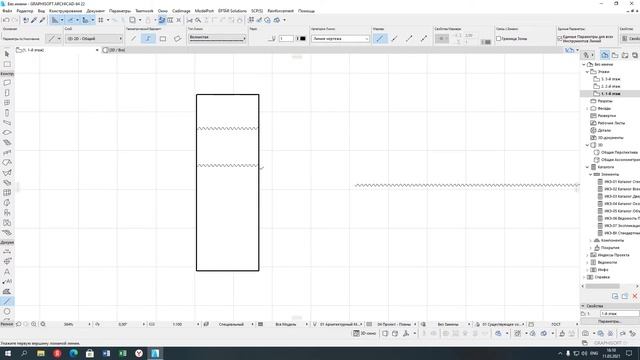This screenshot has width=640, height=360.
Task: Click the 3D window button in bottom toolbar
Action: [x=364, y=333]
